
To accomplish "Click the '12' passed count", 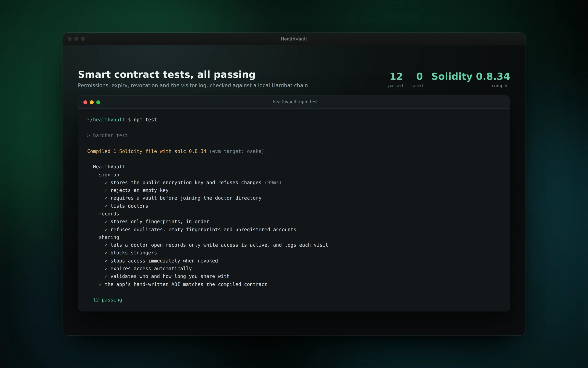I will 396,77.
